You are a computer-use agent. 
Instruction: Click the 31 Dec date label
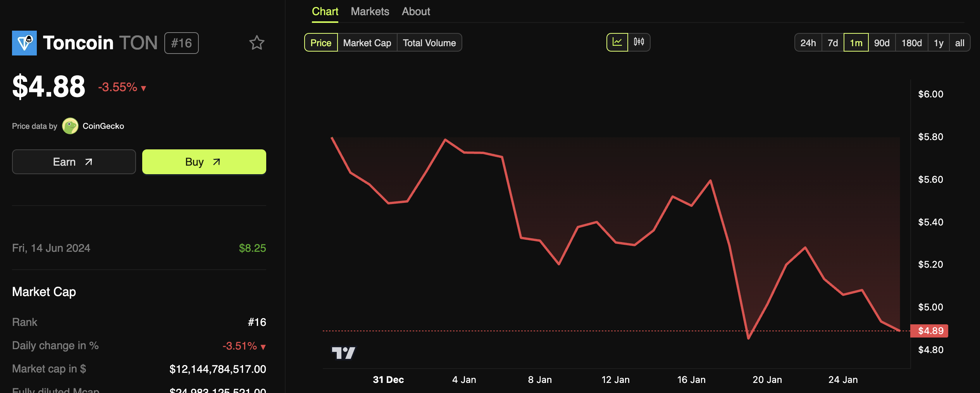388,380
